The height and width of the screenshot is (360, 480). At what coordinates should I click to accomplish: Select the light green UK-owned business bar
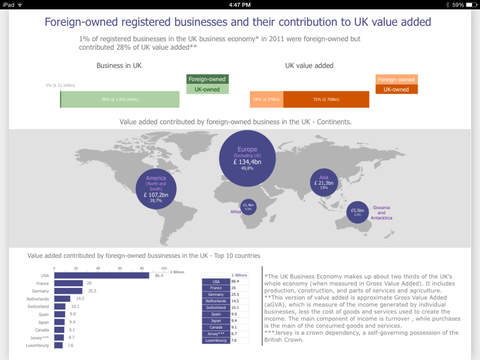pos(120,99)
